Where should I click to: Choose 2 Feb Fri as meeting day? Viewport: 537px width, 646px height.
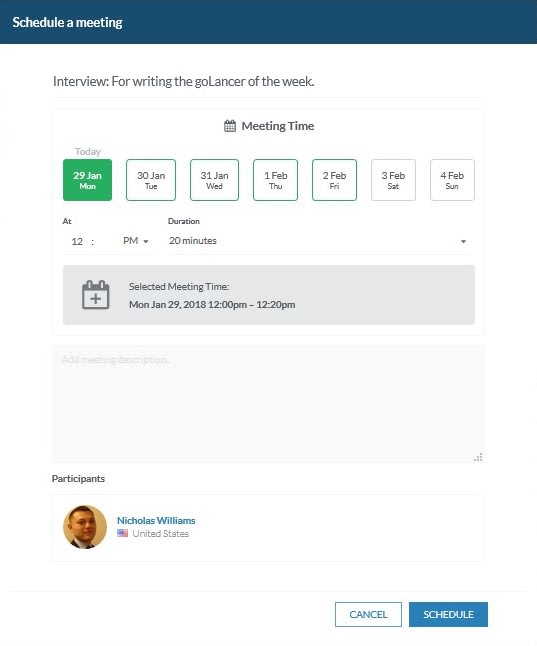(x=334, y=180)
